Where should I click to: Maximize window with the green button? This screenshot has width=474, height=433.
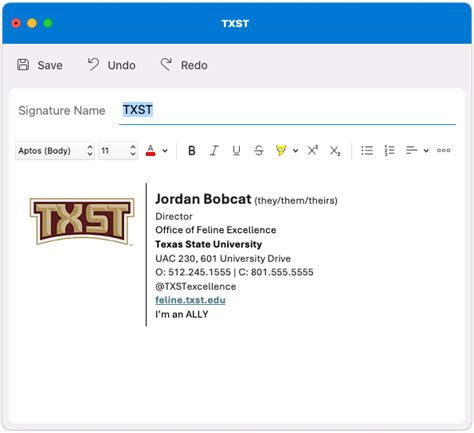point(48,23)
